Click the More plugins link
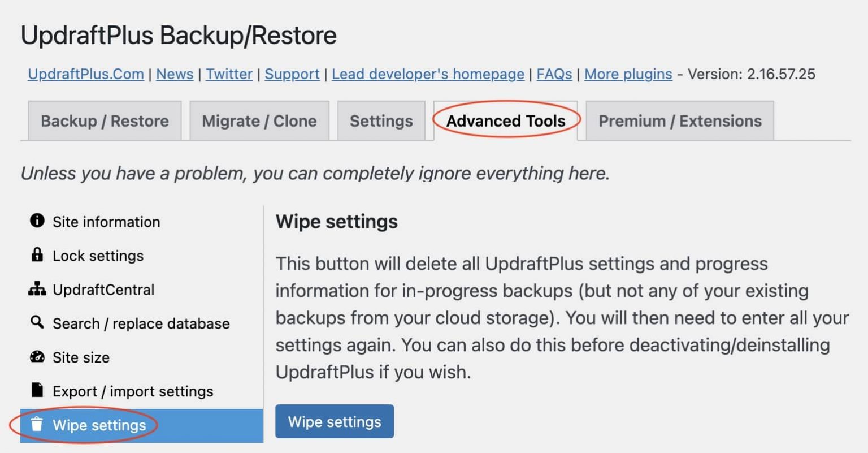Image resolution: width=868 pixels, height=453 pixels. pos(628,74)
